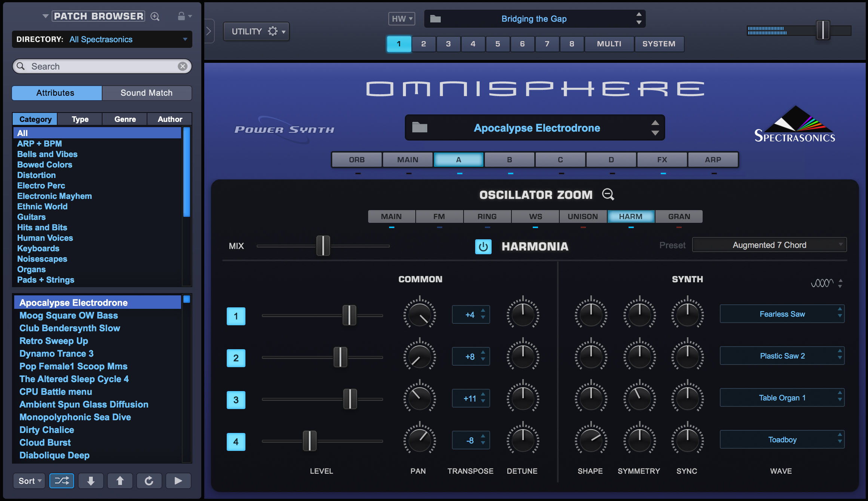Toggle Harmonia oscillator 1 on/off
The image size is (868, 501).
point(236,316)
